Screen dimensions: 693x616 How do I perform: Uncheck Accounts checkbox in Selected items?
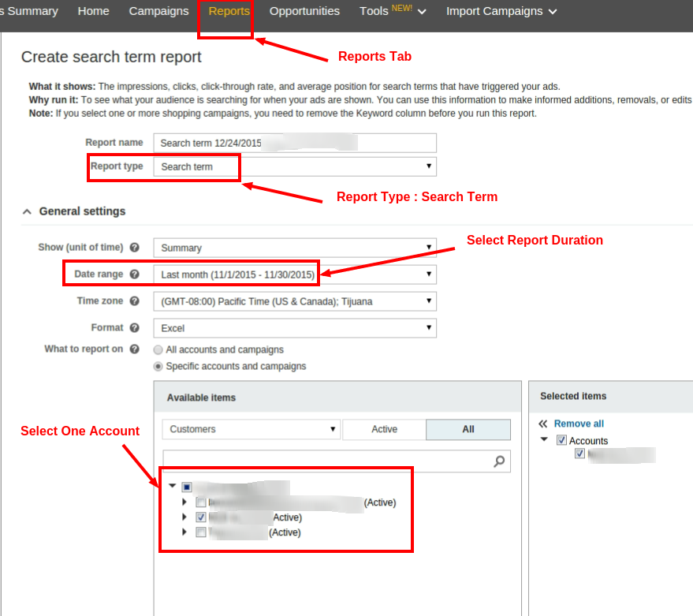pyautogui.click(x=561, y=440)
